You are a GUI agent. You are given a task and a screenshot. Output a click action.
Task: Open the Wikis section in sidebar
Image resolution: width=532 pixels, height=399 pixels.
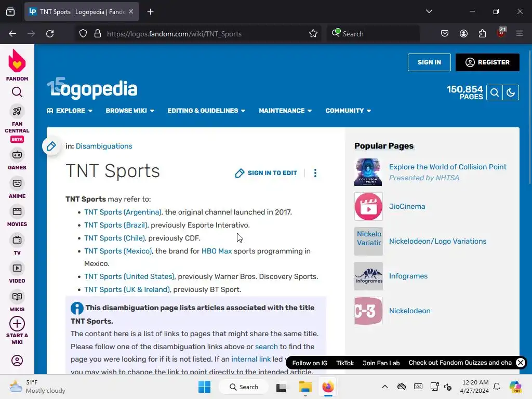17,301
